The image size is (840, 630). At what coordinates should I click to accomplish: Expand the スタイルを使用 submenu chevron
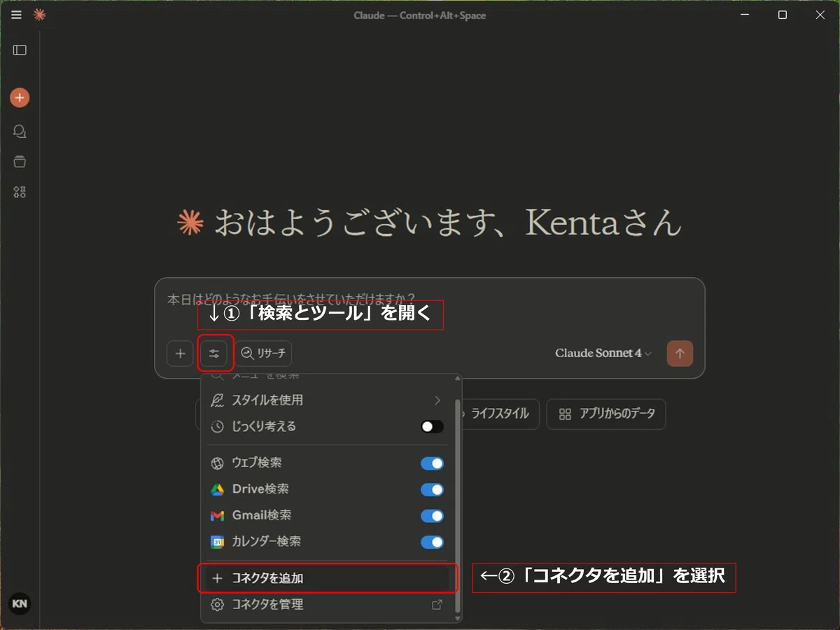(x=437, y=400)
